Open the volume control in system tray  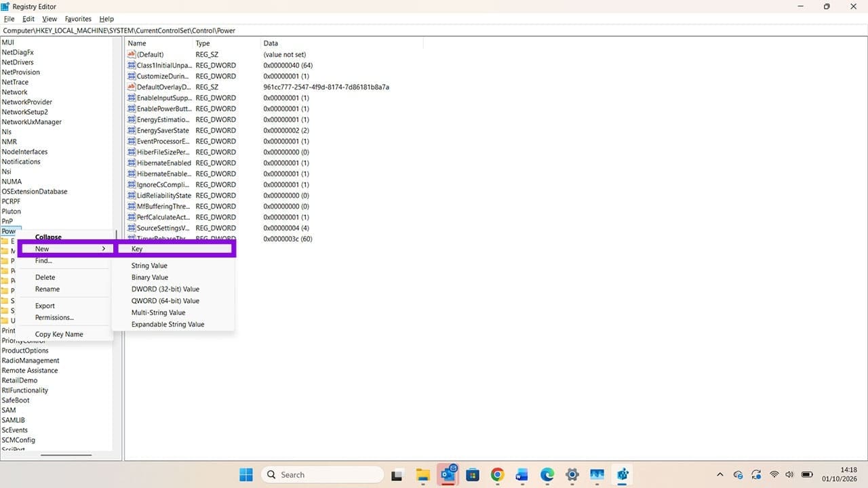(x=790, y=474)
